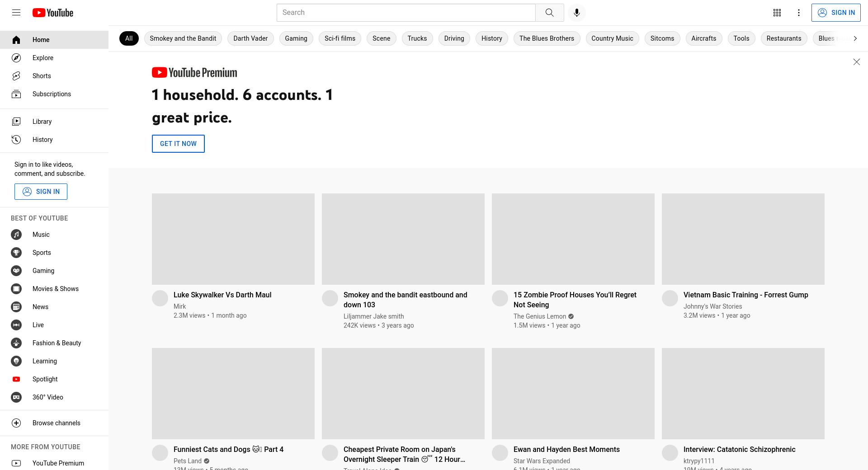Viewport: 868px width, 470px height.
Task: Open Liljammer Jake smith channel name
Action: [x=374, y=316]
